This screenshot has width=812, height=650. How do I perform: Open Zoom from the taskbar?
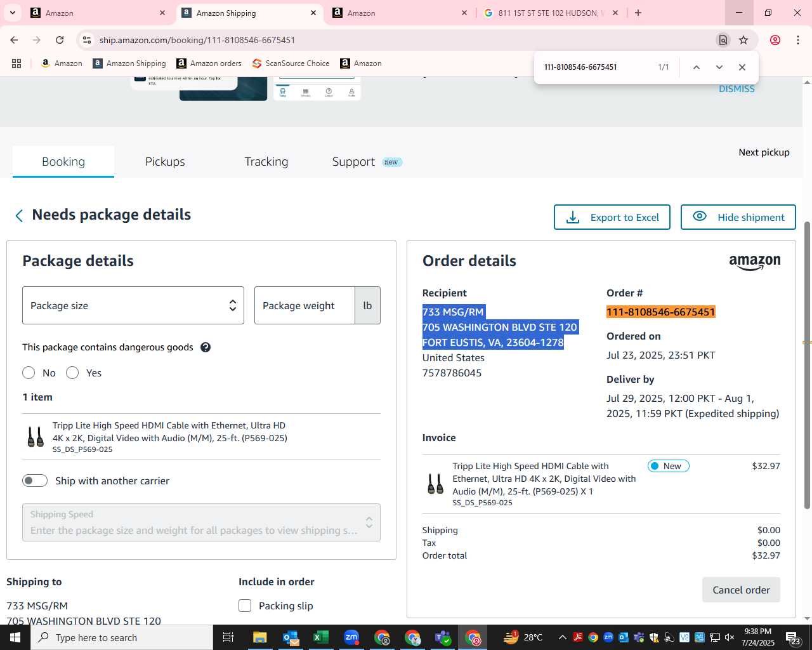pos(351,637)
